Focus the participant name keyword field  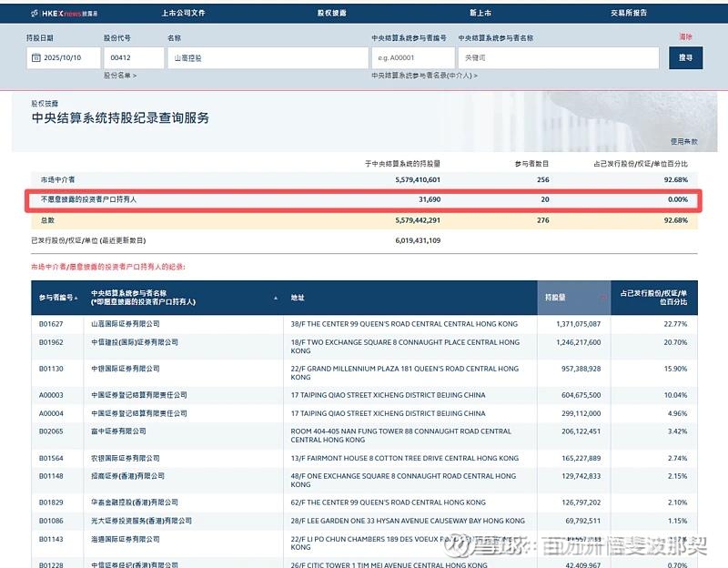coord(559,57)
